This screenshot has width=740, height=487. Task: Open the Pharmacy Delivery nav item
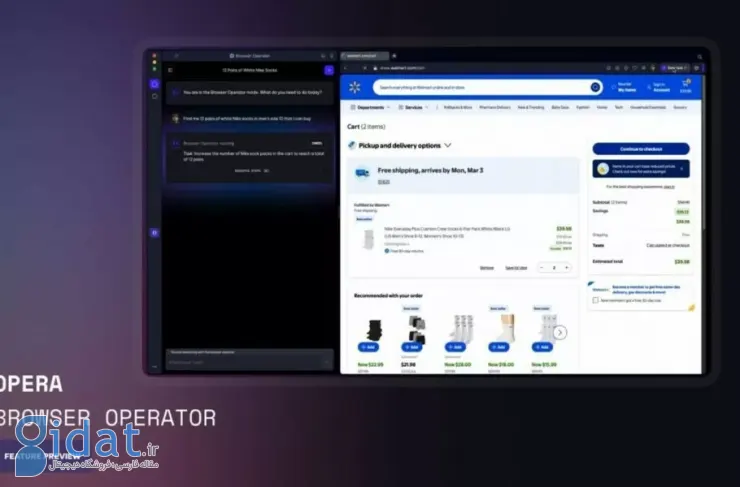(495, 108)
